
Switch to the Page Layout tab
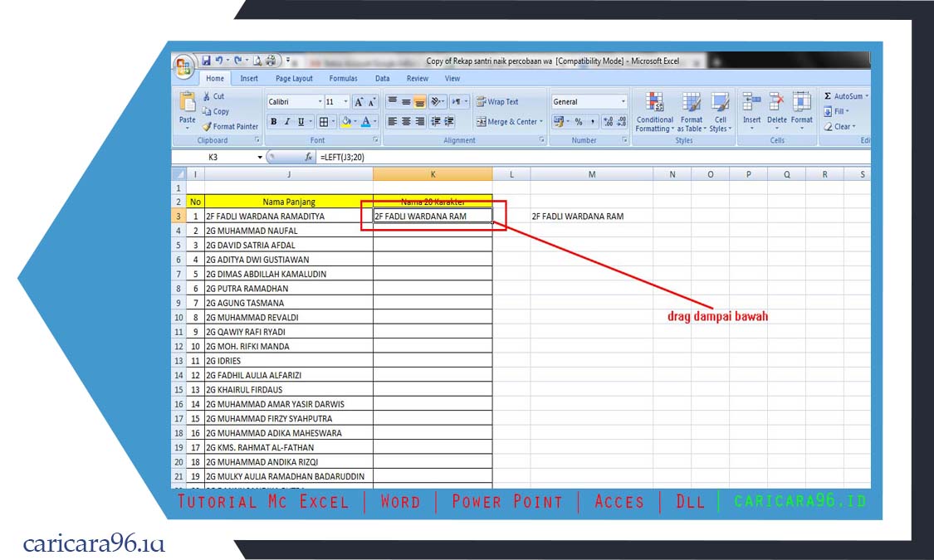[x=294, y=79]
